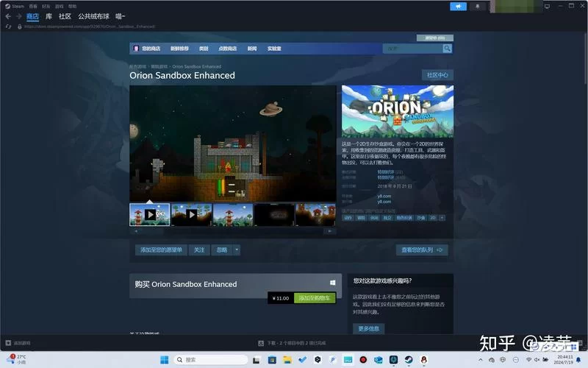Screen dimensions: 588x368
Task: Open 实验室 in the store bar
Action: (x=274, y=49)
